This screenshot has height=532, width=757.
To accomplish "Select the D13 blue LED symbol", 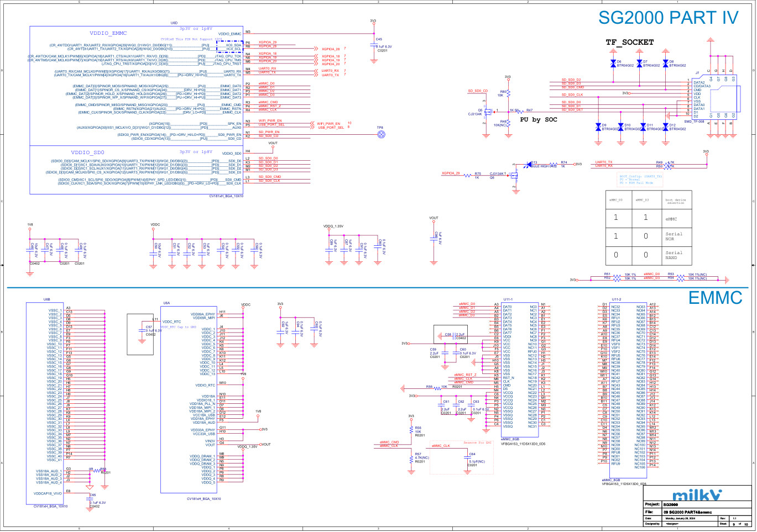I will (x=528, y=164).
